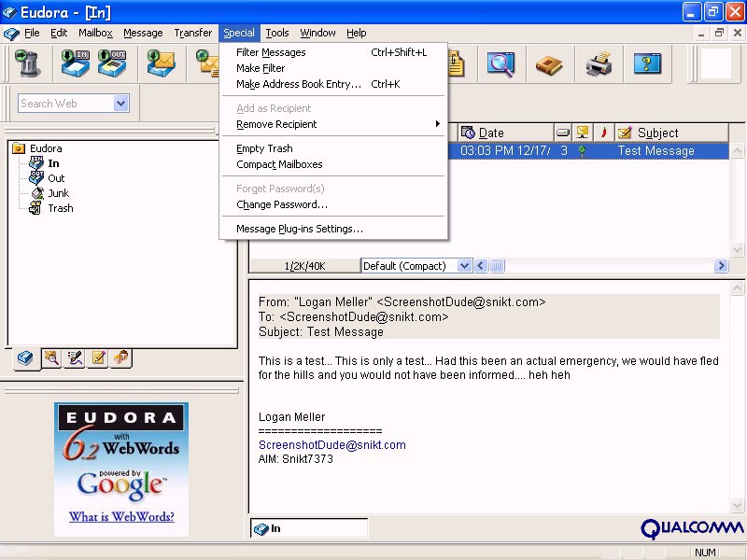Click the 1/2K/40K mailbox size indicator
The height and width of the screenshot is (560, 747).
pyautogui.click(x=305, y=266)
